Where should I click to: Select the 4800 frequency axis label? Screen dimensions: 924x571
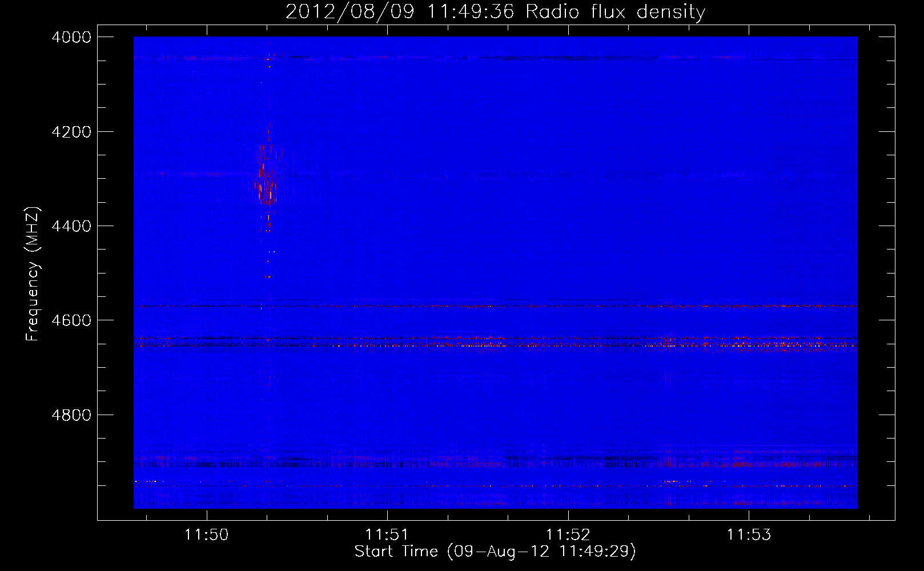coord(71,415)
